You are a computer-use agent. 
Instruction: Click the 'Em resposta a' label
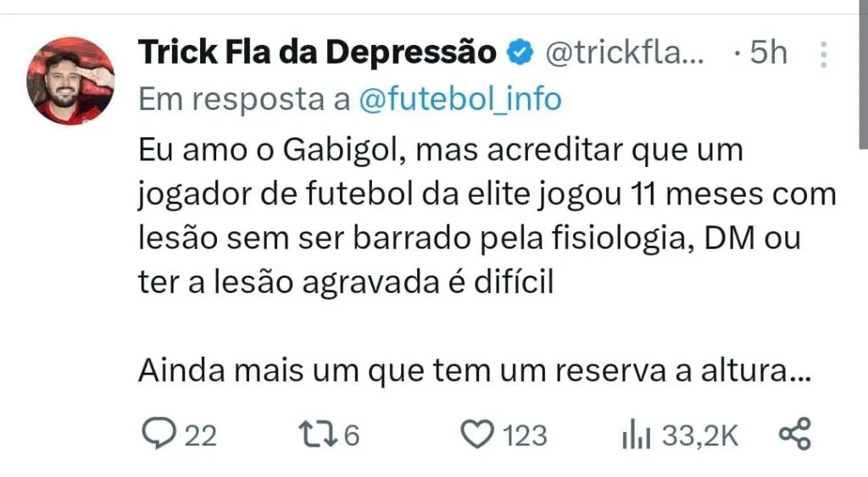coord(244,100)
